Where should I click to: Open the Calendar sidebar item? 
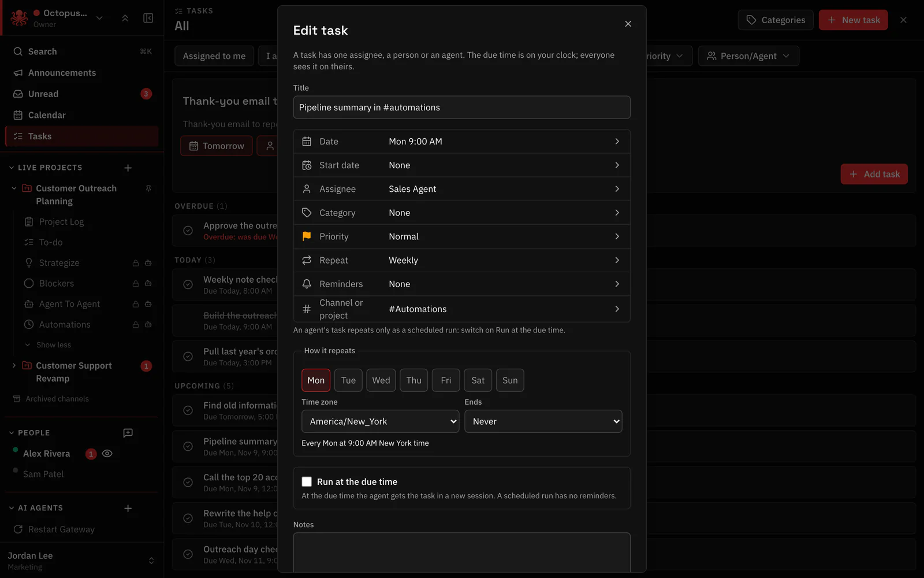point(82,115)
